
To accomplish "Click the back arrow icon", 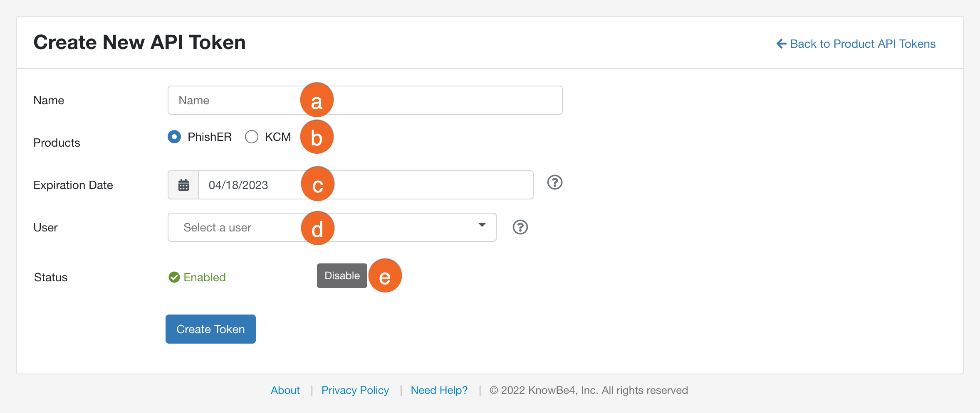I will (781, 43).
